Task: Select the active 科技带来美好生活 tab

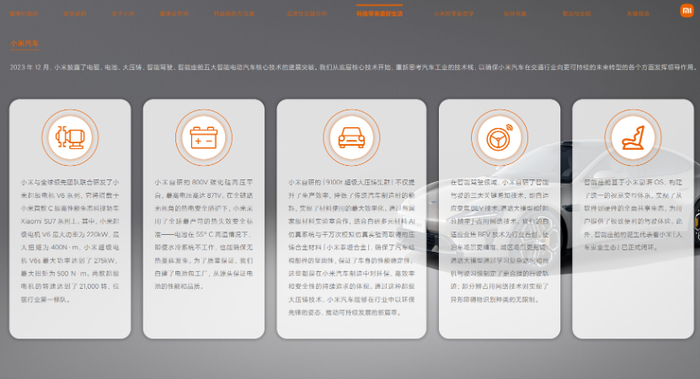Action: 379,14
